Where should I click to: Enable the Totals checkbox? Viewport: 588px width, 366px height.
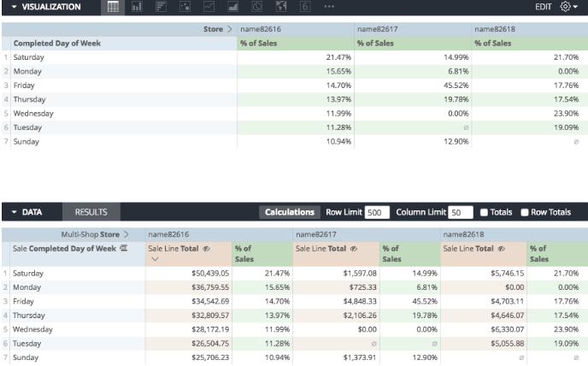(484, 212)
